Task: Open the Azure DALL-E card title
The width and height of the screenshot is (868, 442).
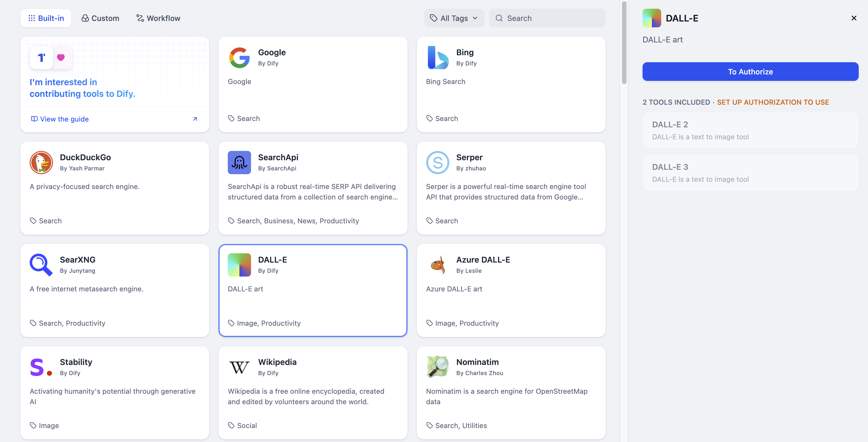Action: 483,259
